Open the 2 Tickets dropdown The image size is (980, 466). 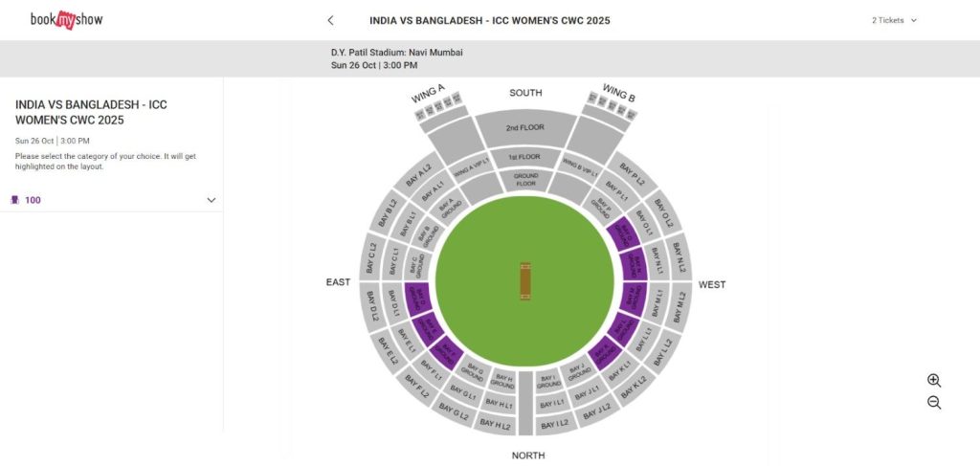point(894,20)
